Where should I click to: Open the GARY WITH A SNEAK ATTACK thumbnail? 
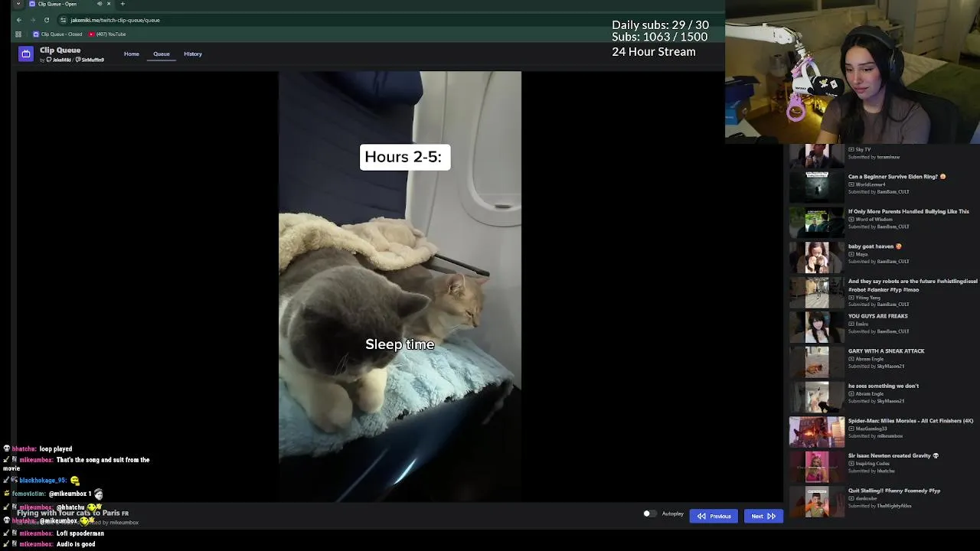pyautogui.click(x=817, y=360)
